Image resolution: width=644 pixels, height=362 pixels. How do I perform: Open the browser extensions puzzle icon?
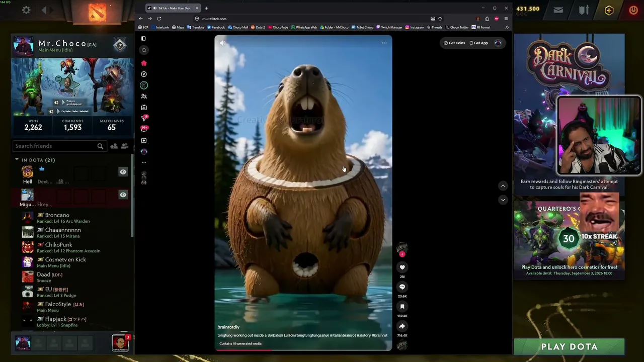487,19
